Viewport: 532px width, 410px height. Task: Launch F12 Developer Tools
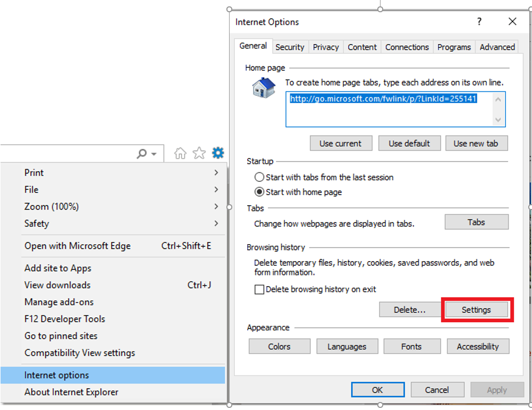pos(113,319)
